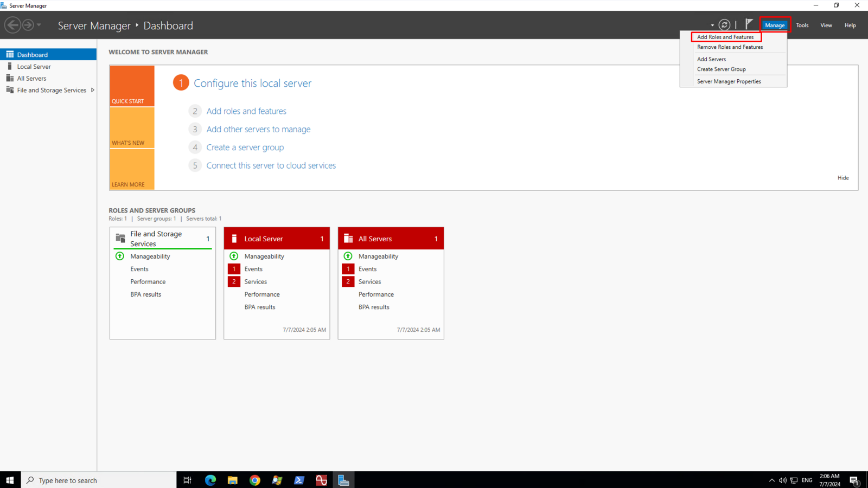Open Microsoft Edge from the taskbar
The height and width of the screenshot is (488, 868).
[x=210, y=480]
